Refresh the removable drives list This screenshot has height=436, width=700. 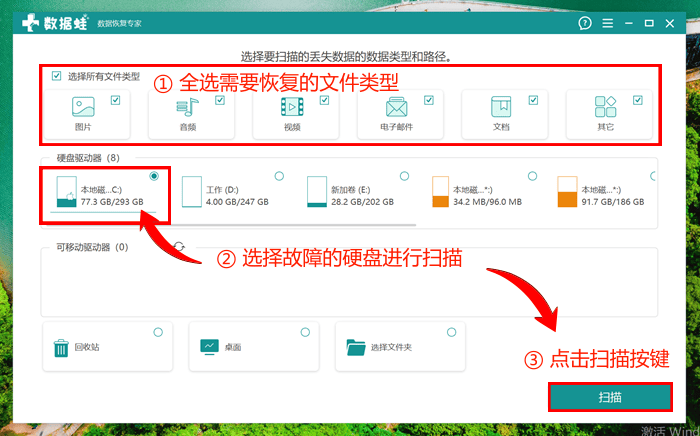[179, 246]
